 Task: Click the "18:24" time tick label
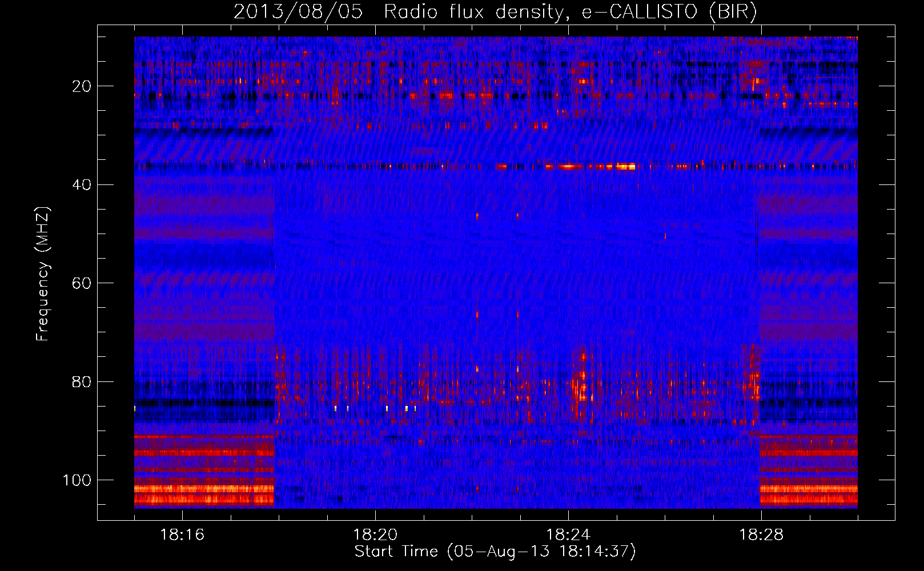[568, 535]
